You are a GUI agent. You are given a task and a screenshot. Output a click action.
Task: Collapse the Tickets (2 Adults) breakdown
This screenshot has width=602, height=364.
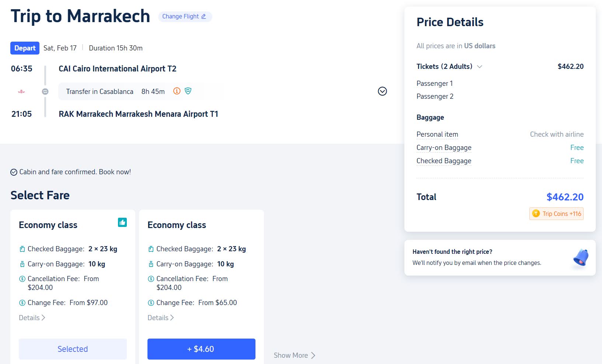480,67
